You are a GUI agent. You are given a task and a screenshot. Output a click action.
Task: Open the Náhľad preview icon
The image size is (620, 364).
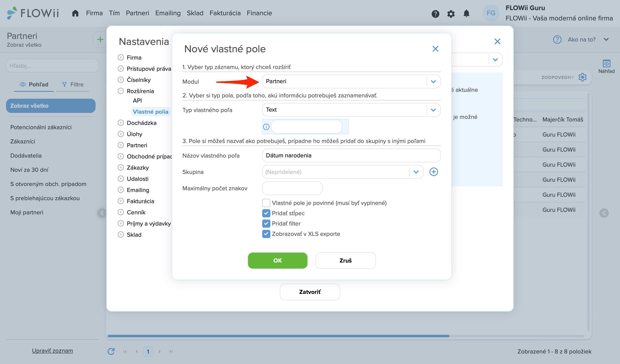[x=606, y=64]
